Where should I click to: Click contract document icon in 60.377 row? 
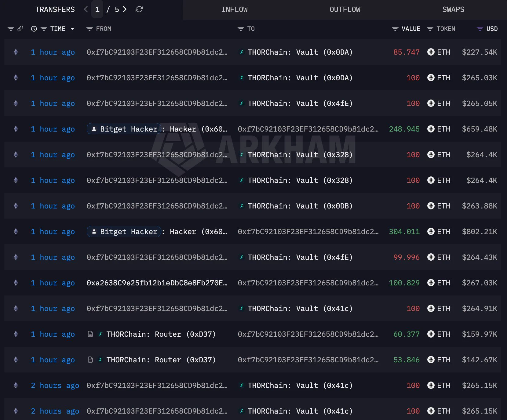coord(90,334)
